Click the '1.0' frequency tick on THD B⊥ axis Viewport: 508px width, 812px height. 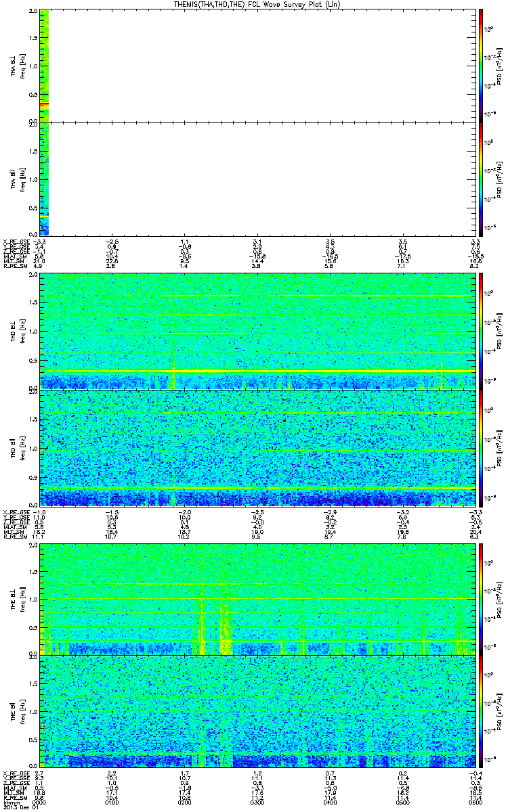(34, 332)
